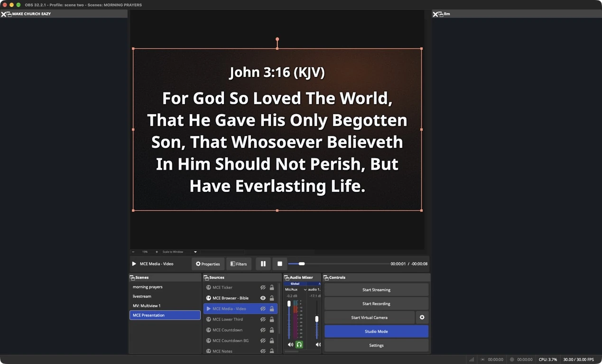Float the llm dock panel
602x364 pixels.
[441, 14]
